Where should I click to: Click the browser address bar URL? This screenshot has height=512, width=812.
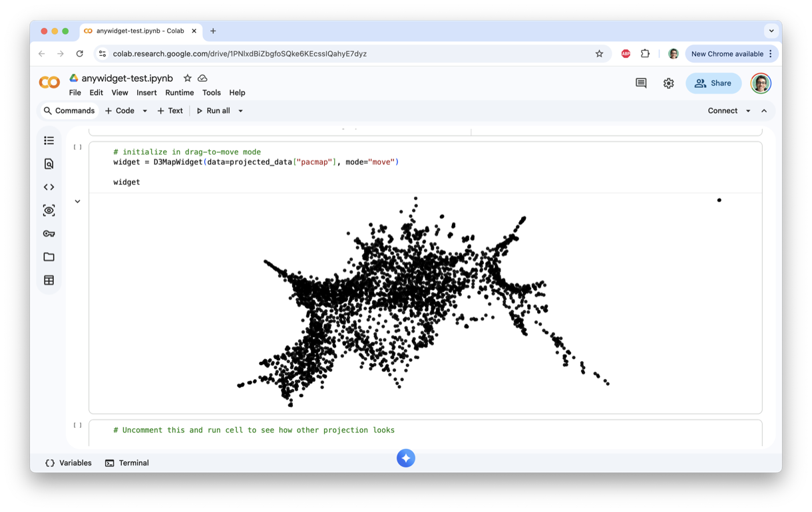(240, 54)
